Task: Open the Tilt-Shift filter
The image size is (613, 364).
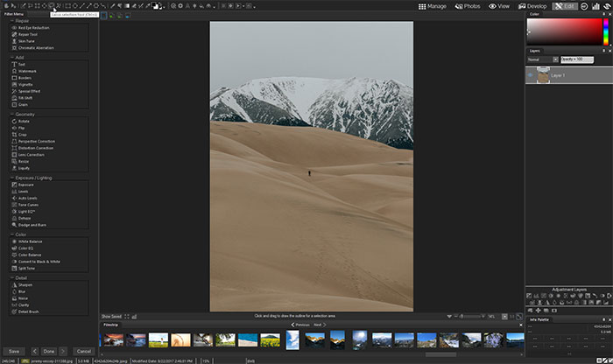Action: pos(22,98)
